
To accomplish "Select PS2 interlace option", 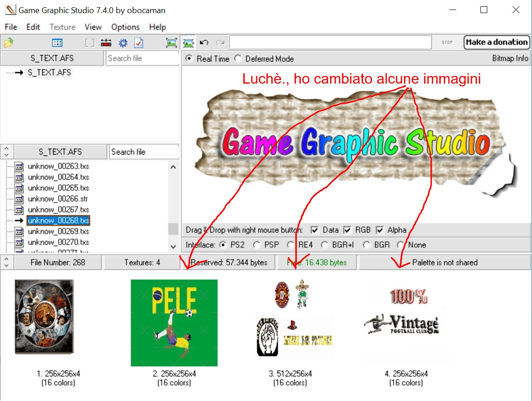I will [x=223, y=245].
